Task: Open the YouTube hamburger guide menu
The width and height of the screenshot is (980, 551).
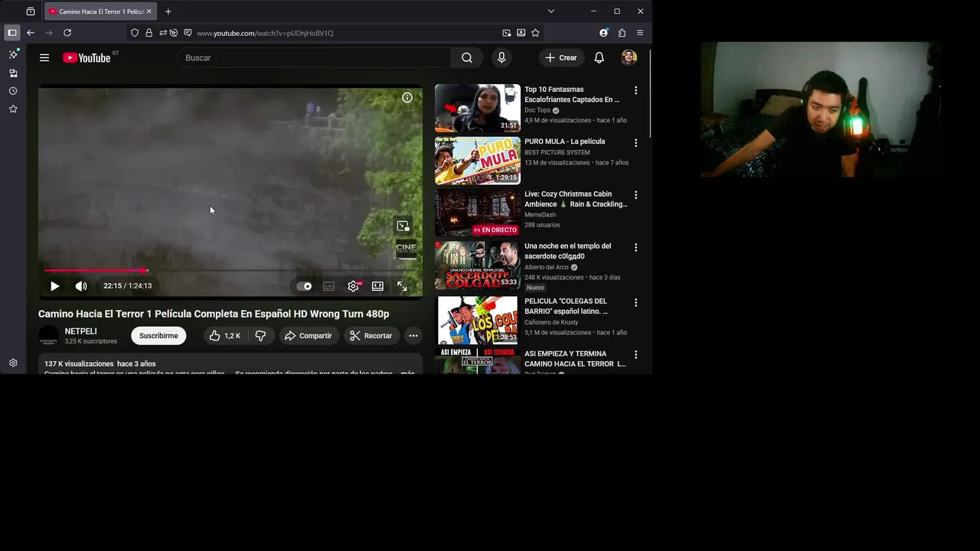Action: [44, 57]
